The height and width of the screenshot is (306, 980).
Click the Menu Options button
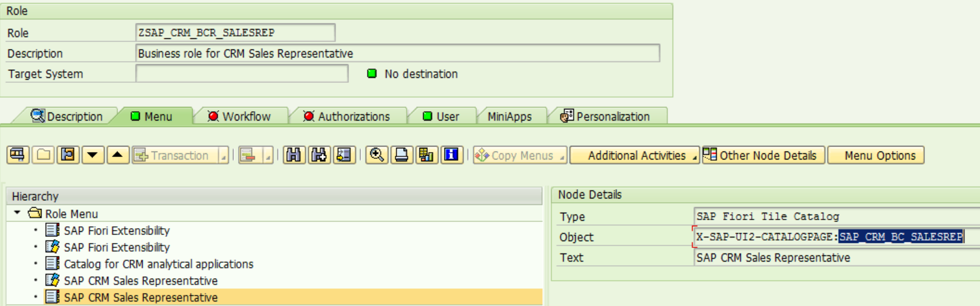(876, 155)
